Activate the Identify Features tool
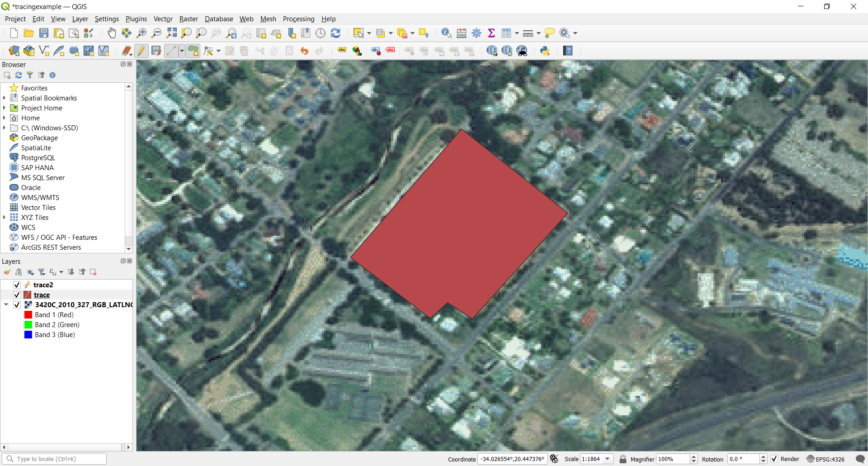This screenshot has width=868, height=466. click(x=446, y=33)
